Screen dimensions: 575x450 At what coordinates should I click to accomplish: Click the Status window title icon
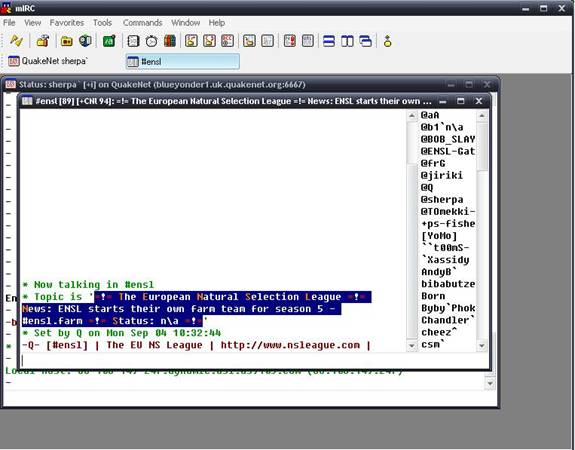(x=11, y=84)
